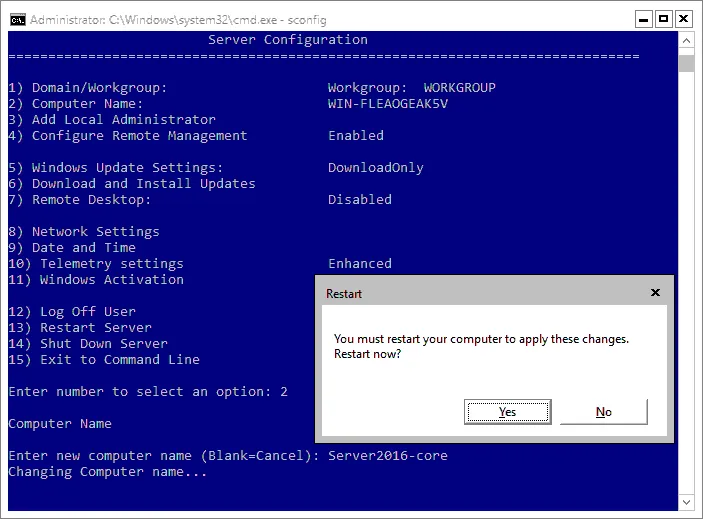The image size is (703, 519).
Task: Click the WIN-FLEAOGEAK5V computer name value
Action: tap(388, 104)
